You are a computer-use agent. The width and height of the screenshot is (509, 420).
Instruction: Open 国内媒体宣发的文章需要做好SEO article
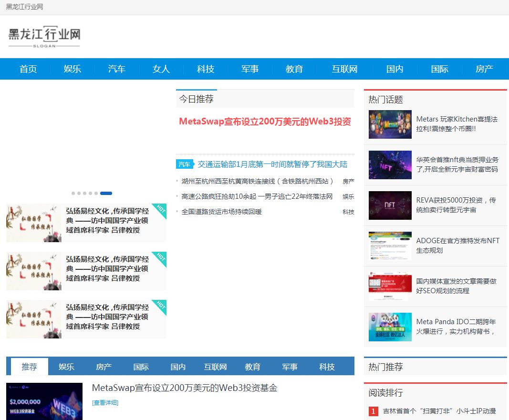[x=457, y=286]
